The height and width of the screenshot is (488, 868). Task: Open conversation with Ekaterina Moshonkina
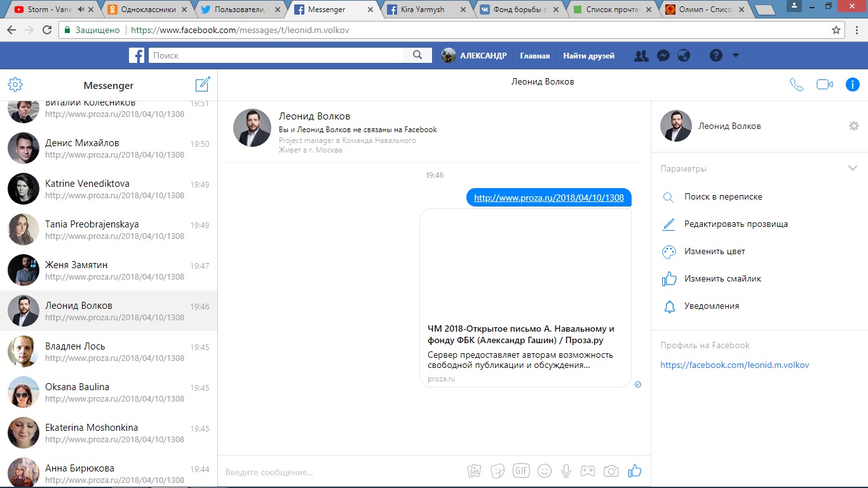pos(109,433)
